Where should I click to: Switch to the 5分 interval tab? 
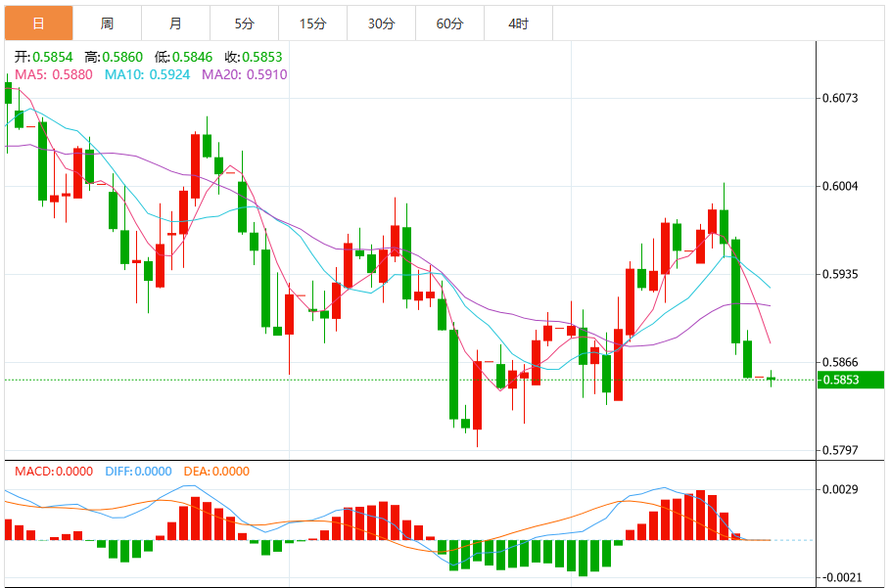tap(244, 23)
